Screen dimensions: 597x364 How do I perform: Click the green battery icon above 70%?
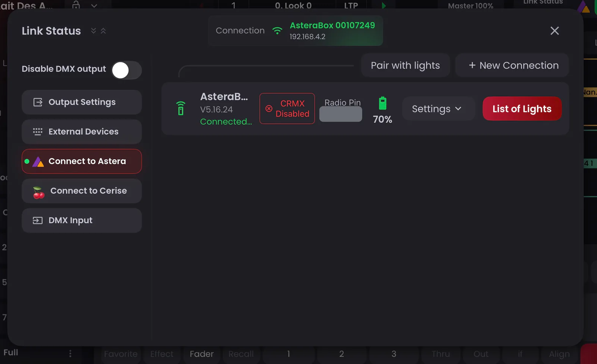point(382,103)
